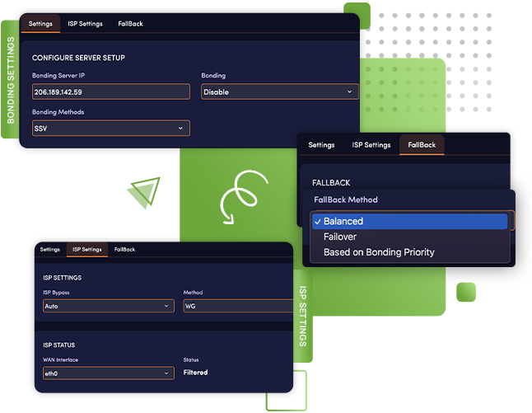Expand the Bonding Methods SSV dropdown
Viewport: 532px width, 413px height.
click(110, 128)
